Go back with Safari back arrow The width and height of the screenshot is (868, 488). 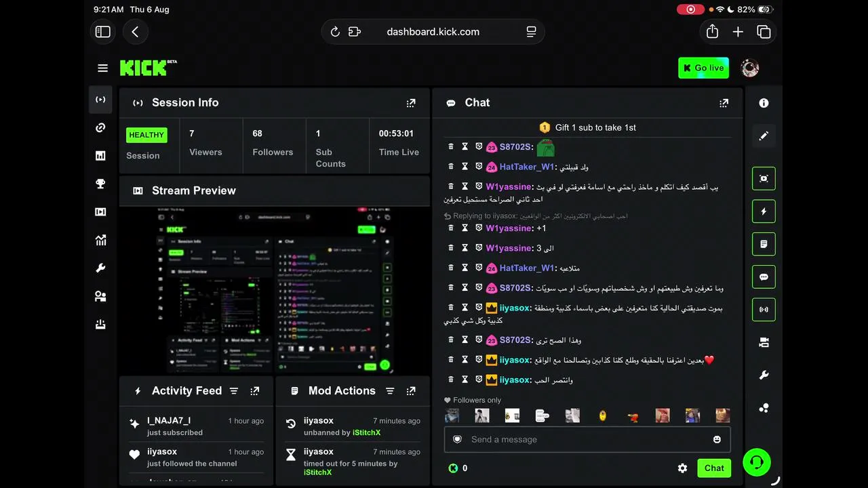(x=135, y=32)
